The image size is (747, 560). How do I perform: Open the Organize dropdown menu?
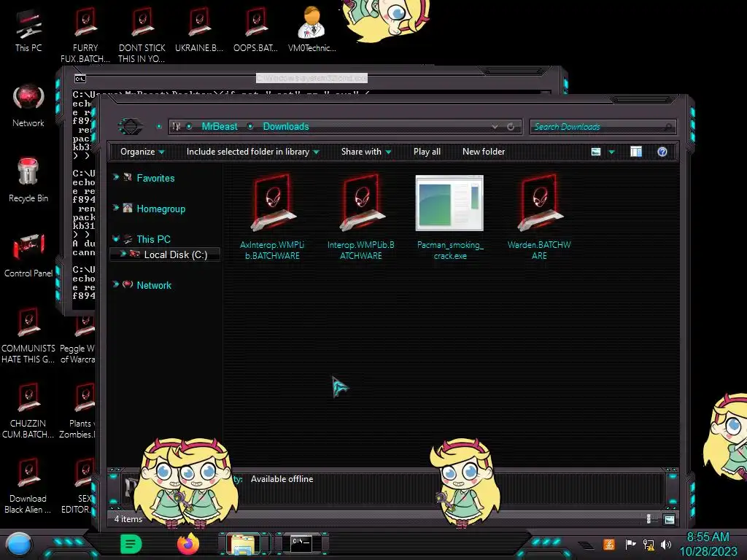142,152
